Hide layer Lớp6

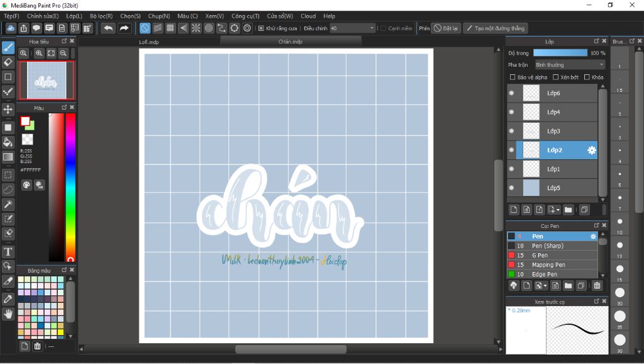pos(511,93)
